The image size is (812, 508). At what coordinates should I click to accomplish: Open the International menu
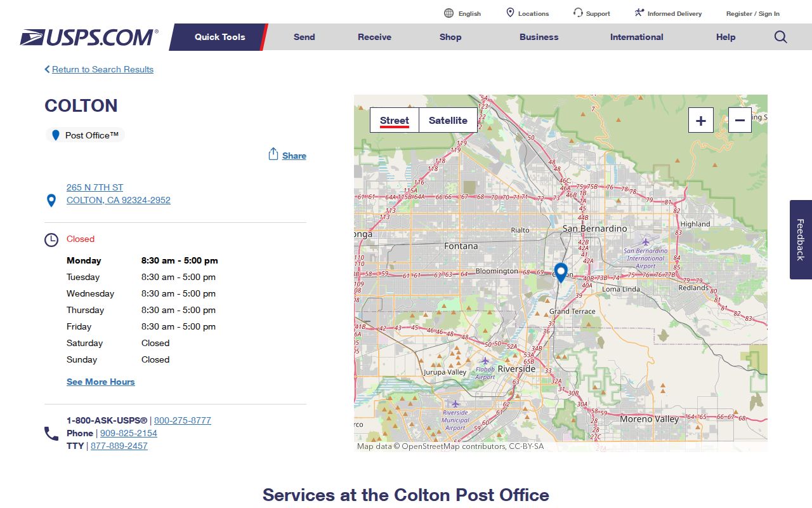click(636, 37)
